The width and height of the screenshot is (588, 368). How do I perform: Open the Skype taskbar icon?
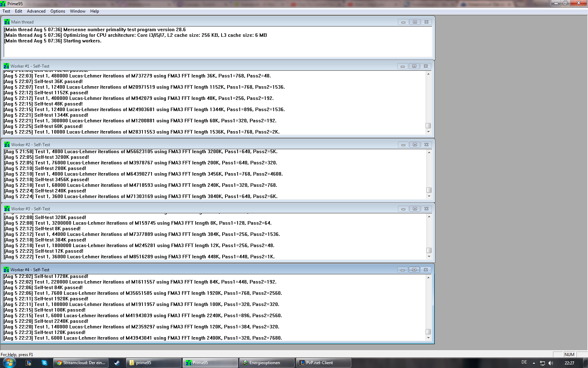coord(44,363)
